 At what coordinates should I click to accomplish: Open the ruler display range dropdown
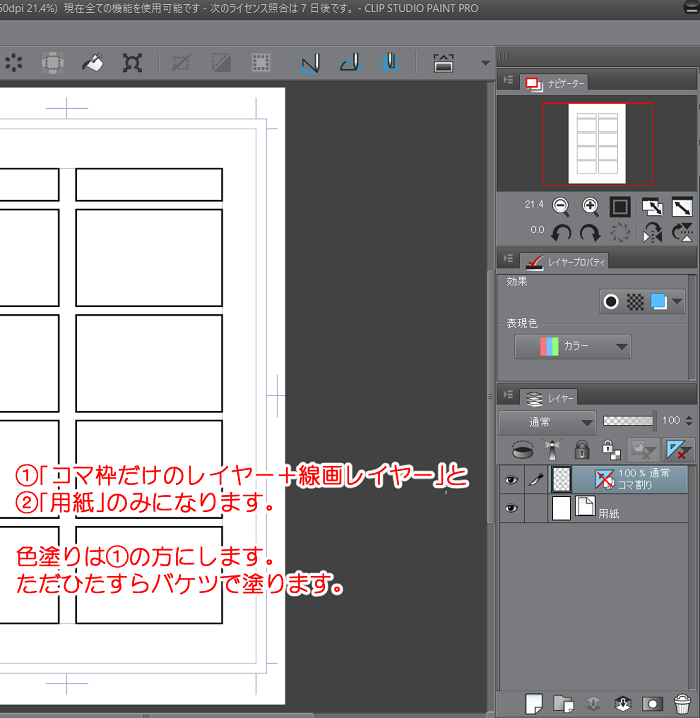(x=678, y=450)
